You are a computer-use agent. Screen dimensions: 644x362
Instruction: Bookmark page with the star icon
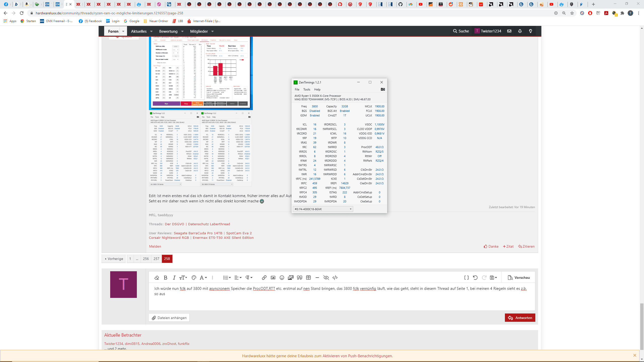pyautogui.click(x=572, y=13)
